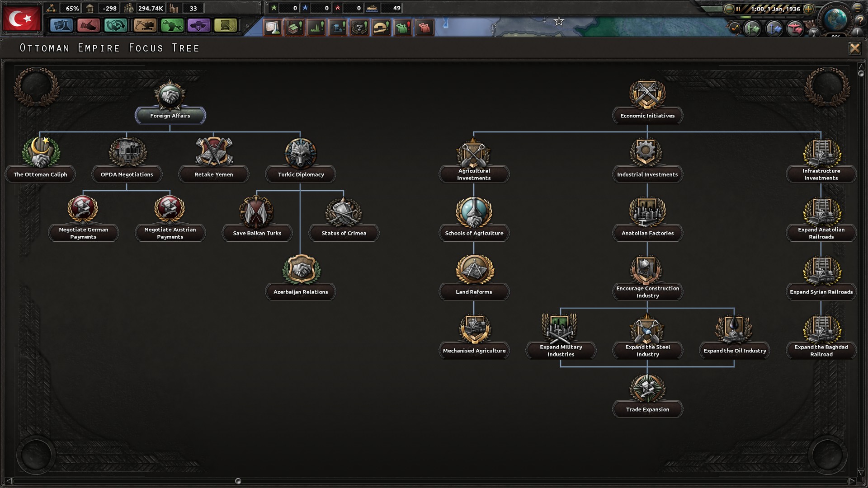Open the Construction tab button
The image size is (868, 488).
click(145, 26)
